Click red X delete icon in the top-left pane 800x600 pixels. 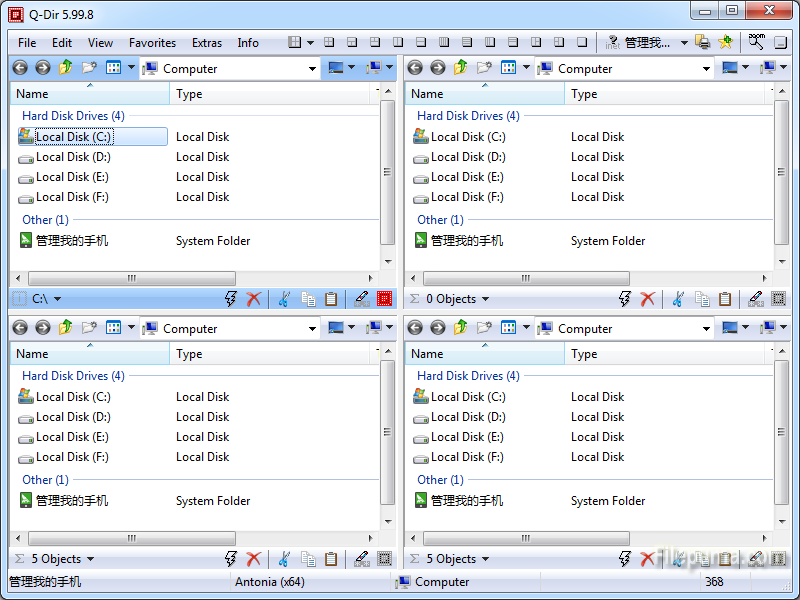coord(254,299)
